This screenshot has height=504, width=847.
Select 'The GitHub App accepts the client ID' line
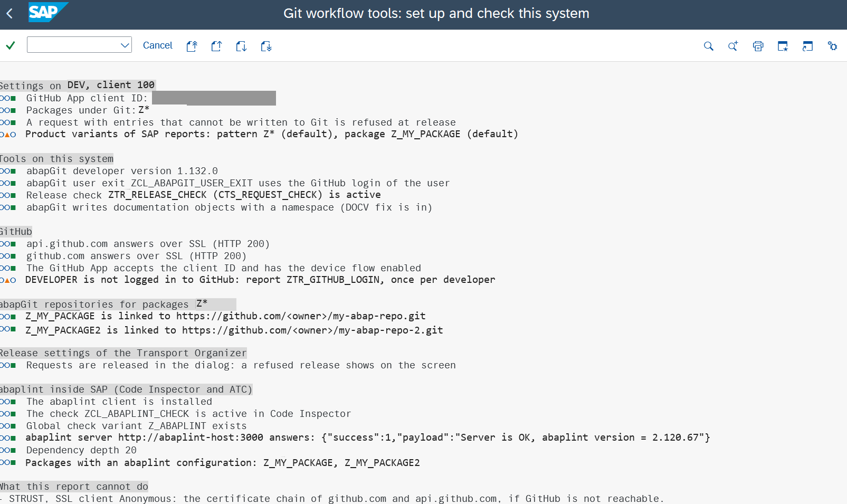224,268
